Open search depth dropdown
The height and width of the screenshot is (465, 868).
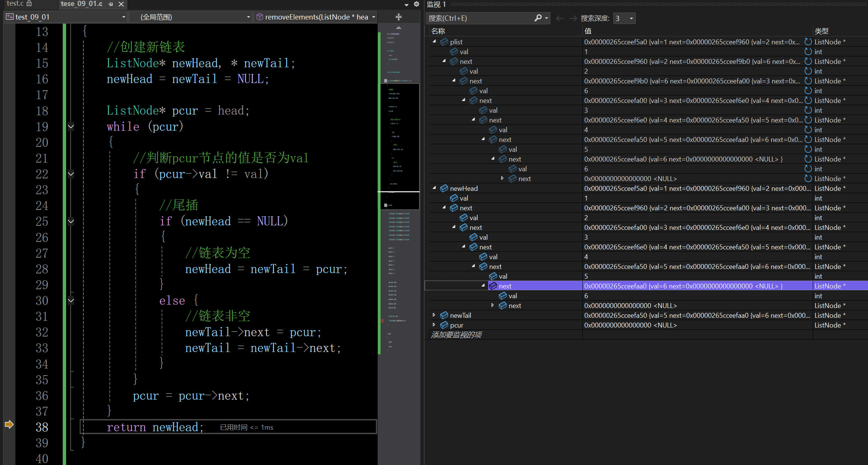[x=631, y=18]
